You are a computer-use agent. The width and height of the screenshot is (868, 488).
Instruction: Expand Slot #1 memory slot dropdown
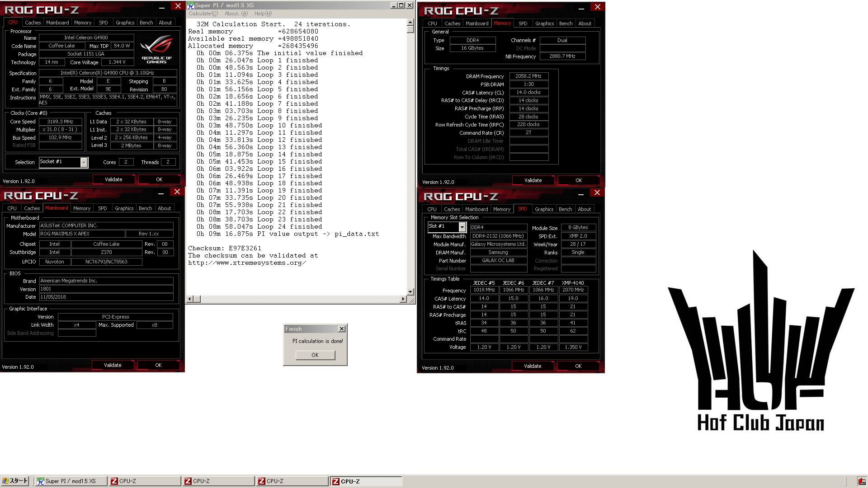coord(462,227)
